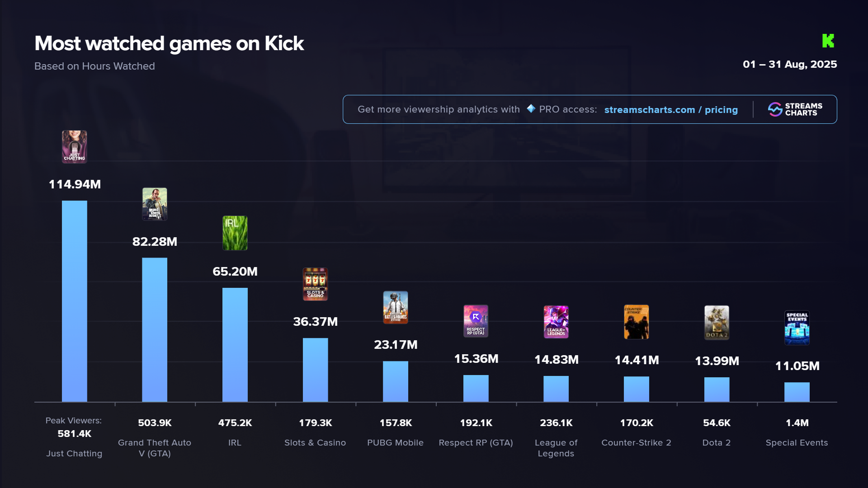Viewport: 868px width, 488px height.
Task: Click the Dota 2 cover icon
Action: 717,323
